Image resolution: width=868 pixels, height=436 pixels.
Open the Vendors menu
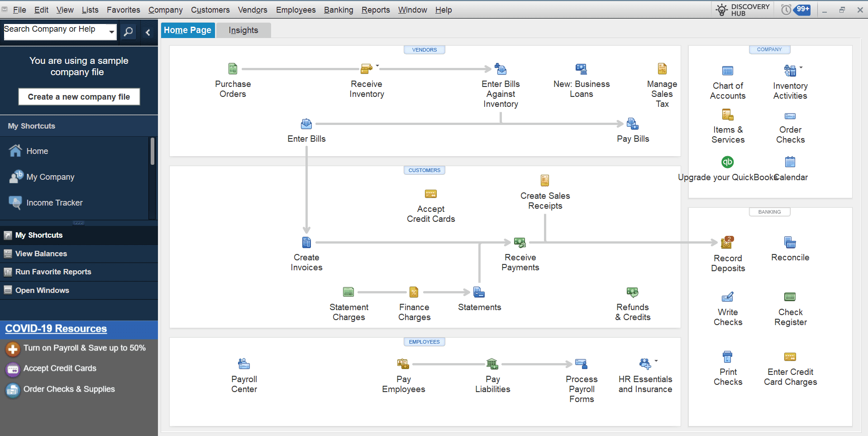[253, 10]
